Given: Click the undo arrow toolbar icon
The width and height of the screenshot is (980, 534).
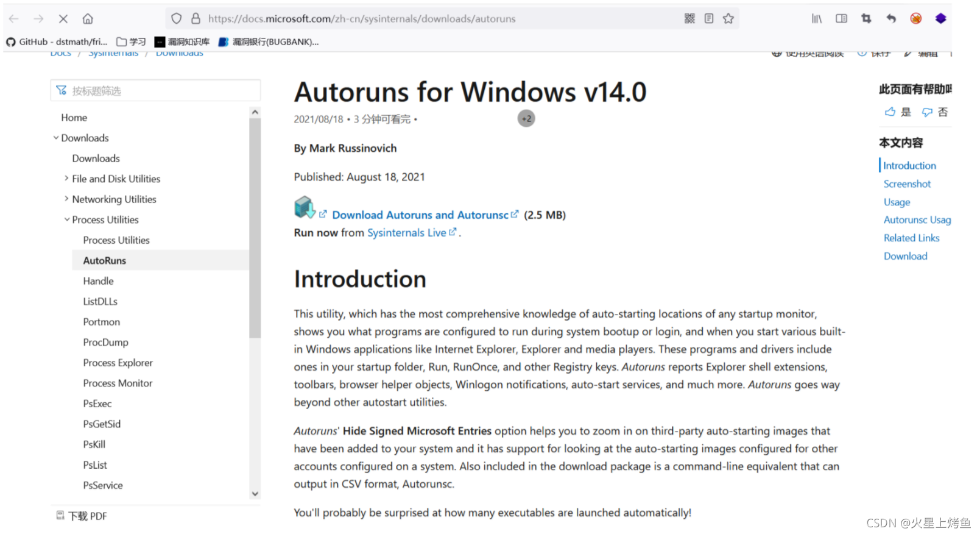Looking at the screenshot, I should (x=891, y=19).
